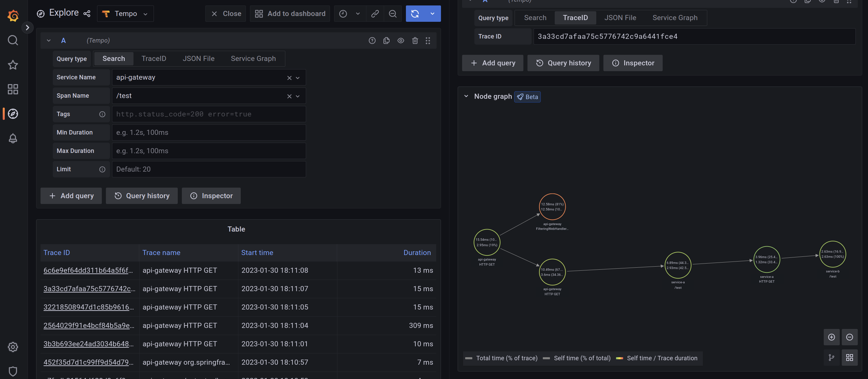Open trace 2564029f91e4bcf84b5a9e link
The image size is (868, 379).
[x=89, y=326]
